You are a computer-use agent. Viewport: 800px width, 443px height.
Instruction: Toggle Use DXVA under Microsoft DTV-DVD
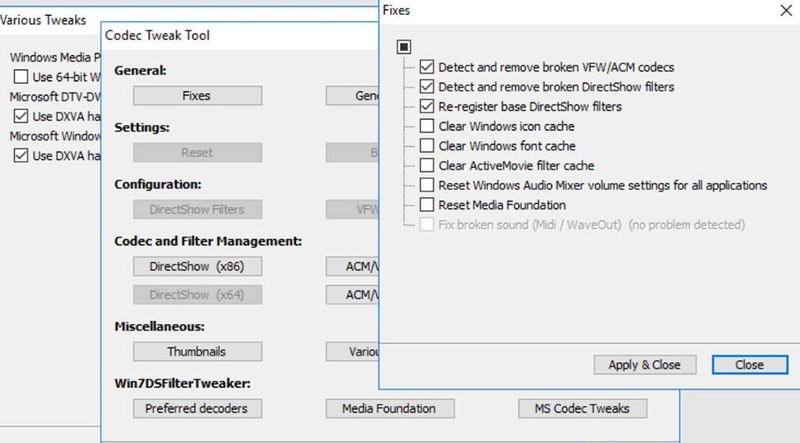(21, 116)
